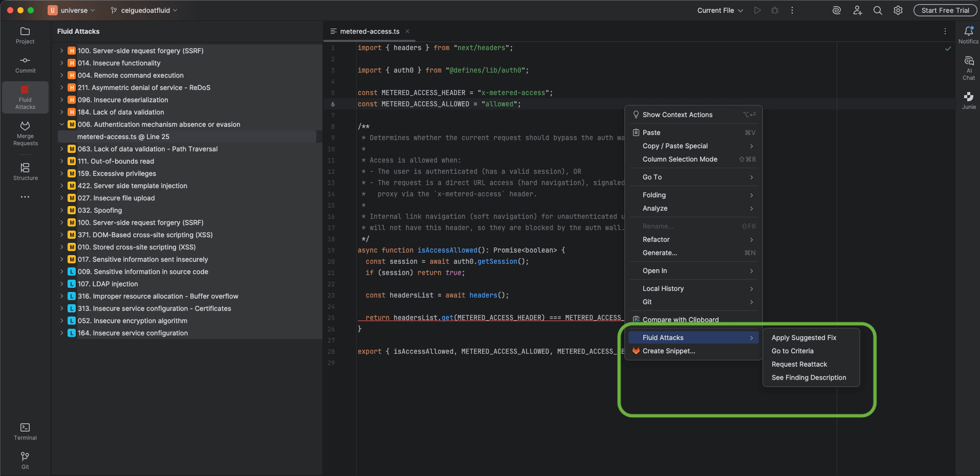Screen dimensions: 980x476
Task: Expand 014. Insecure functionality finding
Action: click(61, 63)
